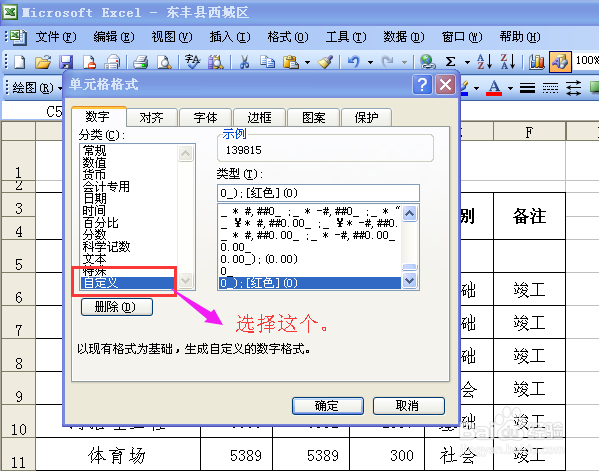Click the Permission icon in the toolbar
The image size is (599, 471).
tap(89, 62)
